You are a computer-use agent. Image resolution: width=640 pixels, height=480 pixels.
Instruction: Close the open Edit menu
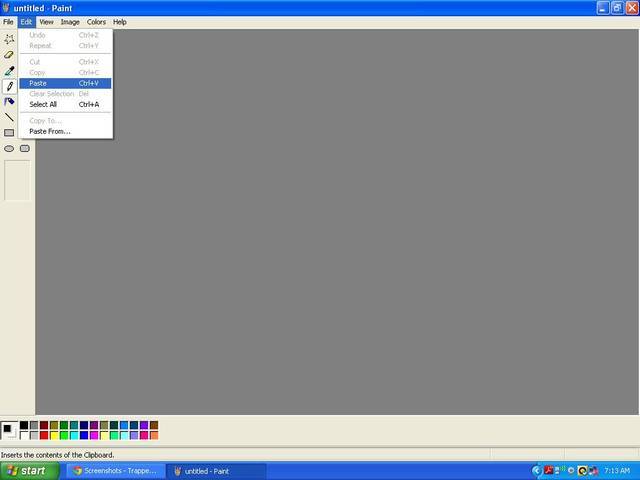[x=26, y=22]
